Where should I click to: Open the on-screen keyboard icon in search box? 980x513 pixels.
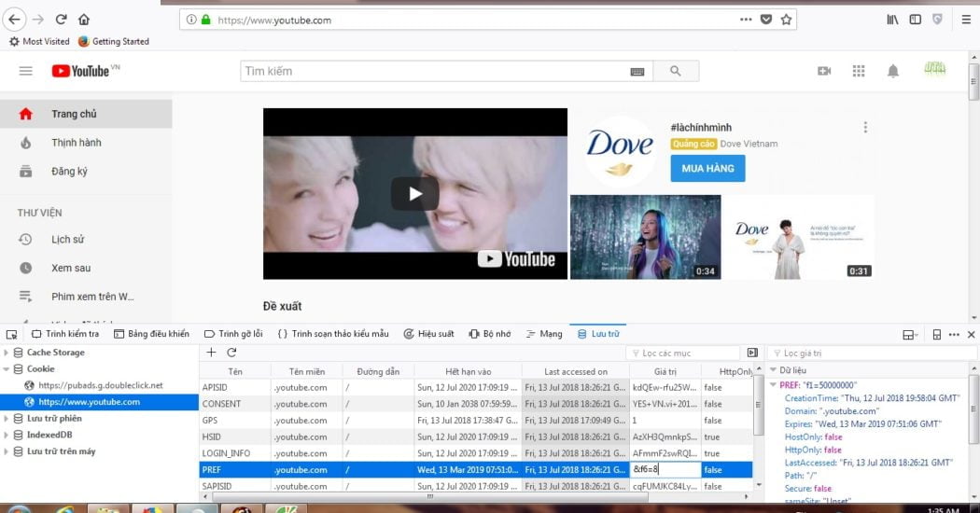[637, 71]
